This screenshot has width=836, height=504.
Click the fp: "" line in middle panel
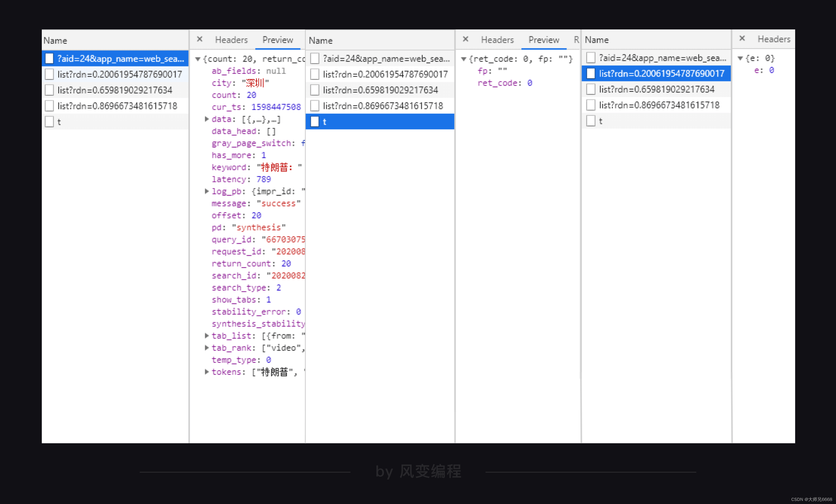[x=492, y=71]
